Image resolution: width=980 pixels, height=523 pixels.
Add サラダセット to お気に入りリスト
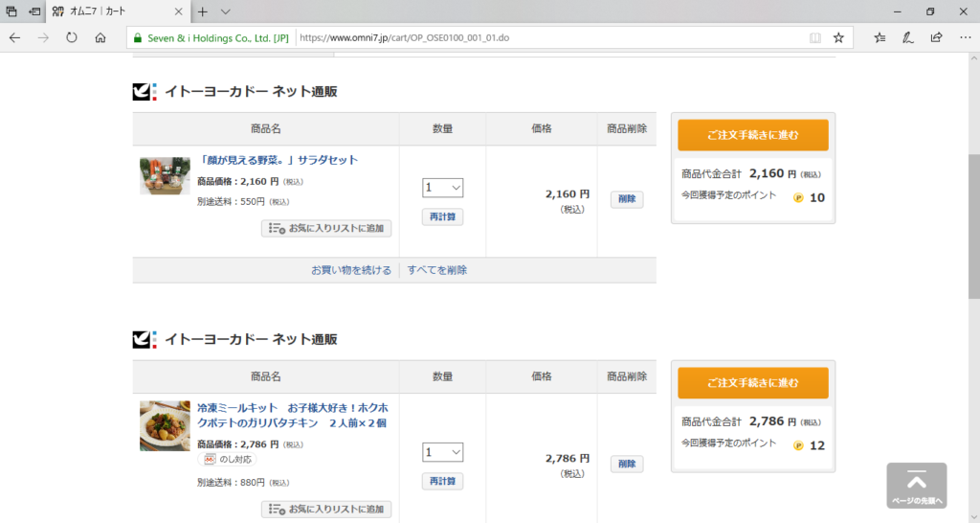click(x=326, y=228)
